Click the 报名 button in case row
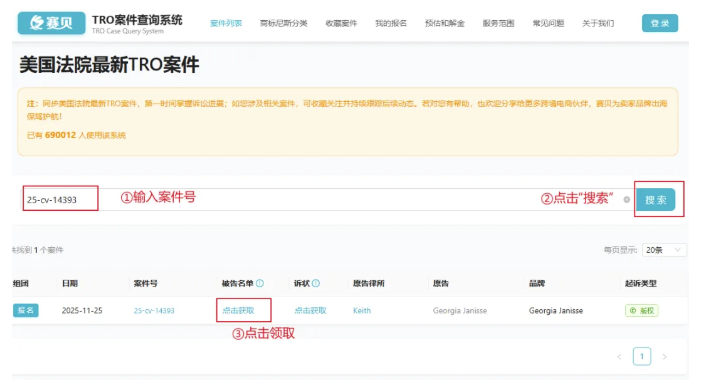The width and height of the screenshot is (703, 389). [26, 310]
